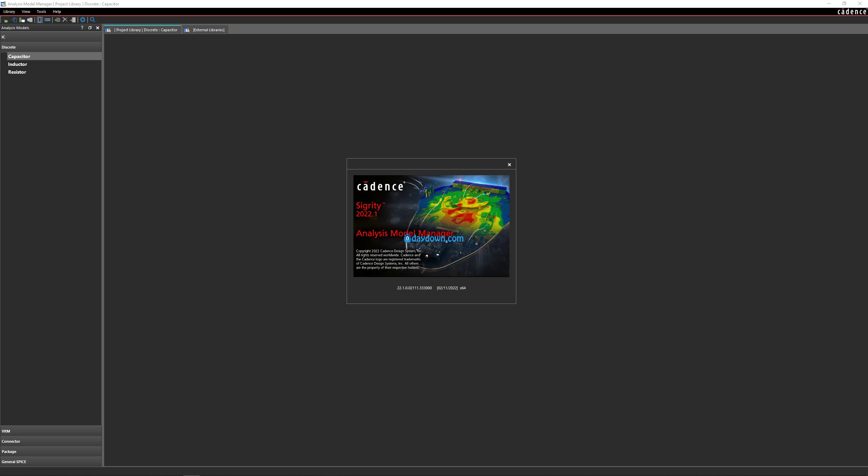The width and height of the screenshot is (868, 476).
Task: Click the add library server icon
Action: point(73,20)
